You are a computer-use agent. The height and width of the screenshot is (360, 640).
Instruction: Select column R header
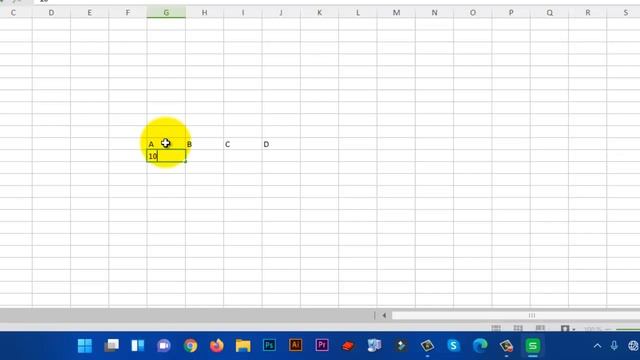588,13
